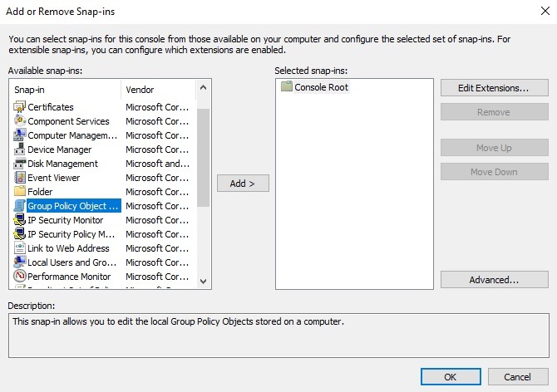Click the Move Up button
This screenshot has width=557, height=392.
[x=494, y=148]
